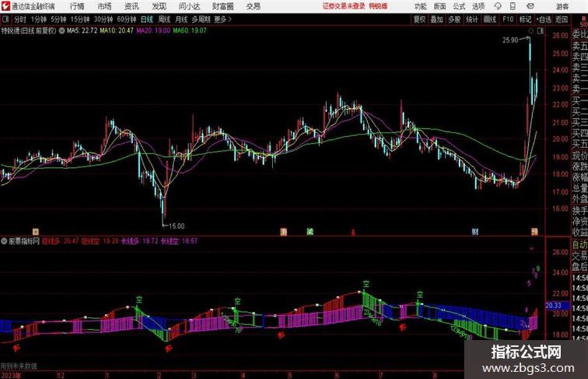This screenshot has width=588, height=379.
Task: Click the 通达信 red logo icon
Action: point(6,6)
